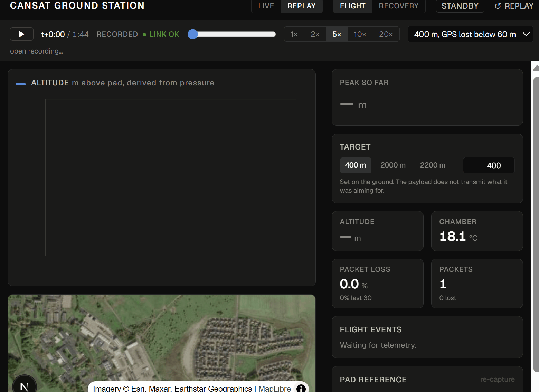Image resolution: width=539 pixels, height=392 pixels.
Task: Open the FLIGHT view tab
Action: [x=352, y=6]
